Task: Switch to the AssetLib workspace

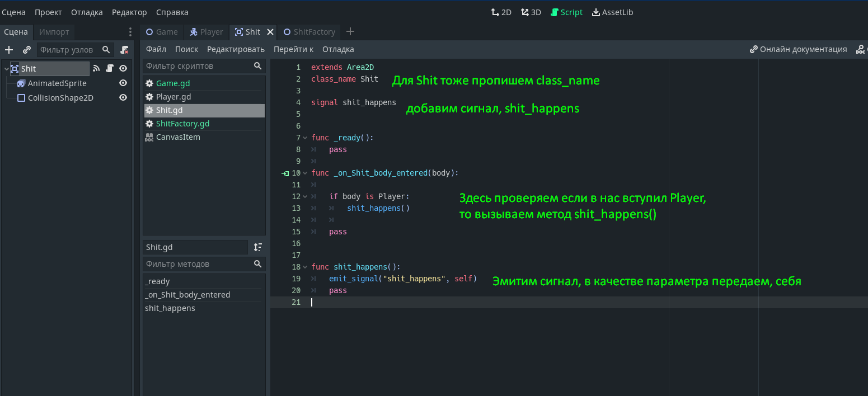Action: coord(612,12)
